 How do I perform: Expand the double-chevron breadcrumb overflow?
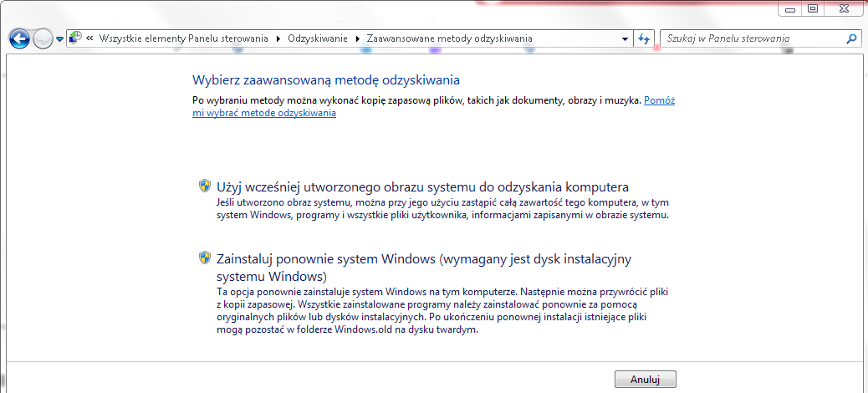89,38
